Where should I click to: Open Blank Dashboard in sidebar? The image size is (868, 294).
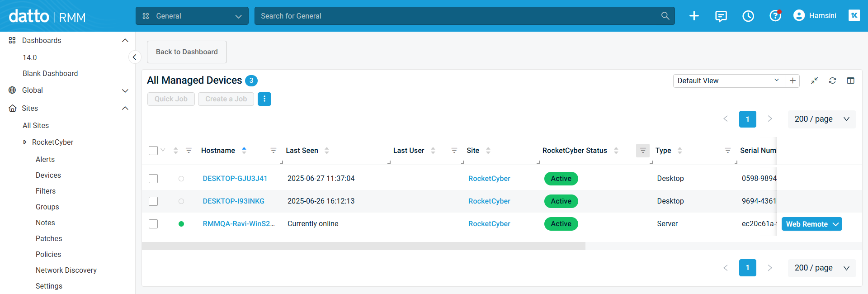click(x=50, y=74)
